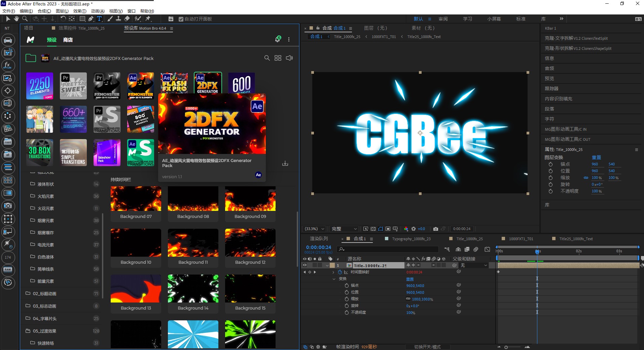Open timeline graph editor
The width and height of the screenshot is (644, 350).
(487, 249)
